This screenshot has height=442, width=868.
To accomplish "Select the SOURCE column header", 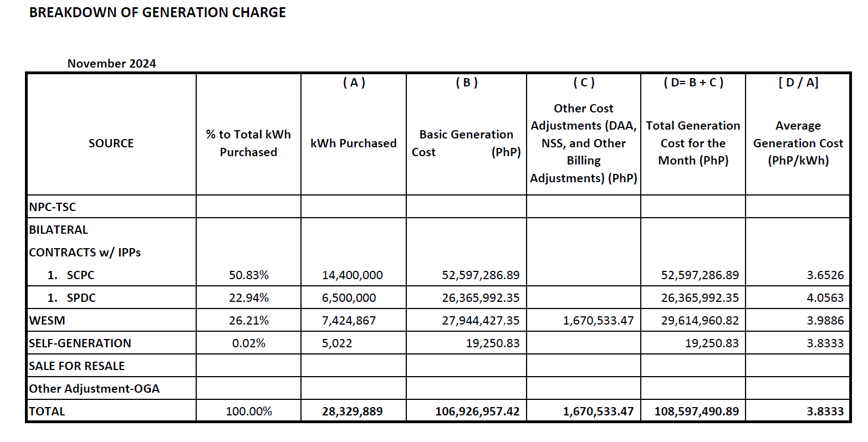I will (x=110, y=143).
